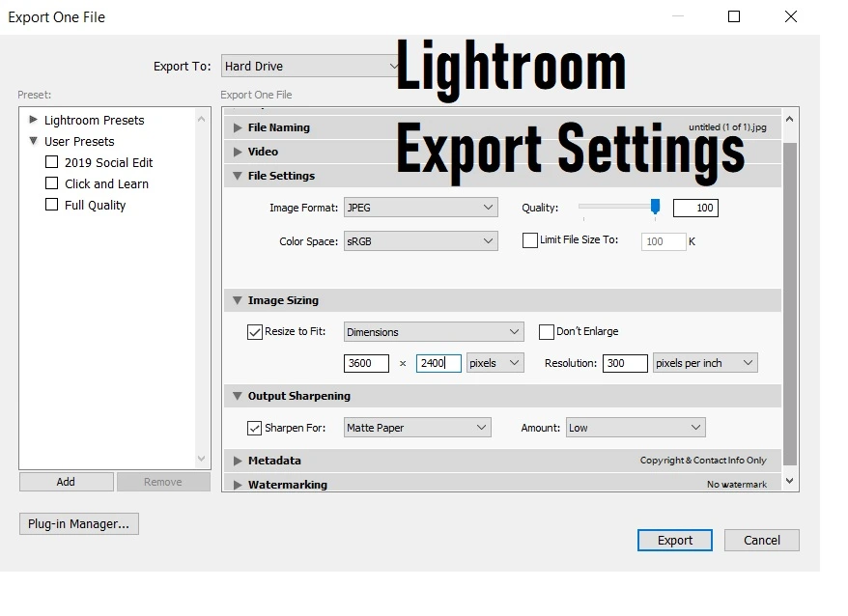848x616 pixels.
Task: Check the Click and Learn preset
Action: [51, 183]
